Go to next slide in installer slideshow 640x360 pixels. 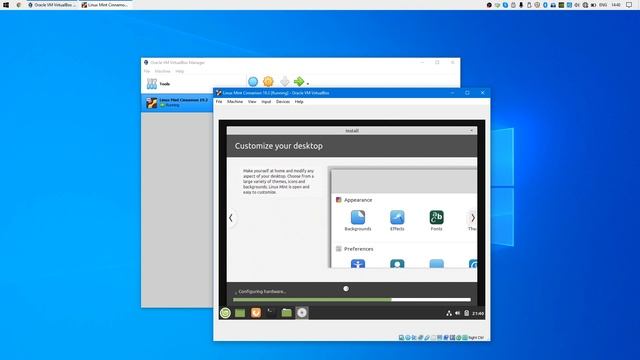[473, 218]
